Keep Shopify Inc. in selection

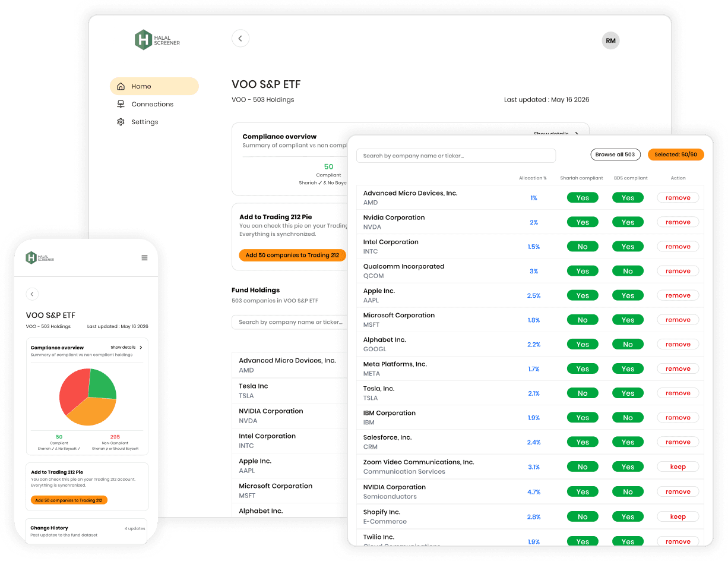tap(678, 517)
